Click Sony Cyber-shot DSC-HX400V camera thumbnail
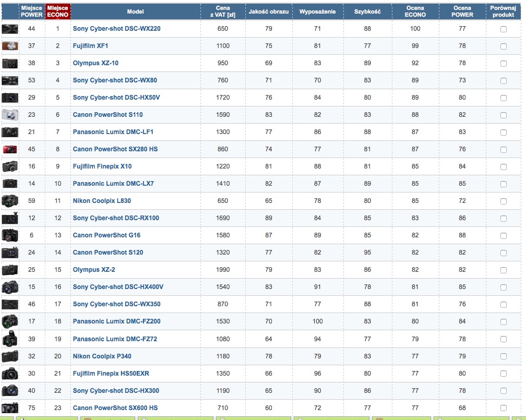This screenshot has height=420, width=526. coord(10,287)
